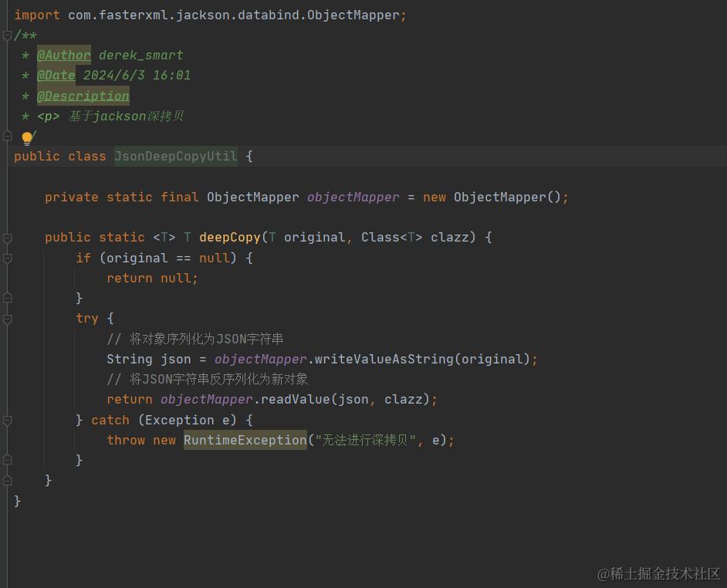This screenshot has height=588, width=727.
Task: Click the highlighted RuntimeException class name
Action: (245, 440)
